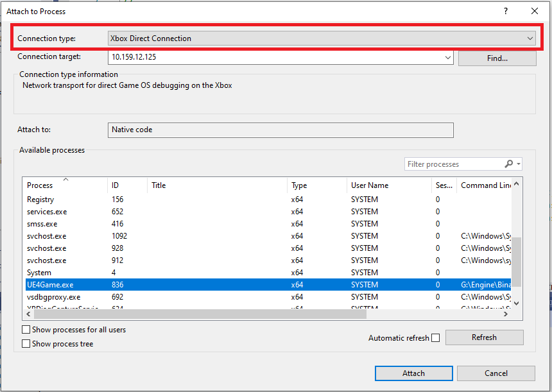552x392 pixels.
Task: Open the Connection type dropdown
Action: [322, 38]
